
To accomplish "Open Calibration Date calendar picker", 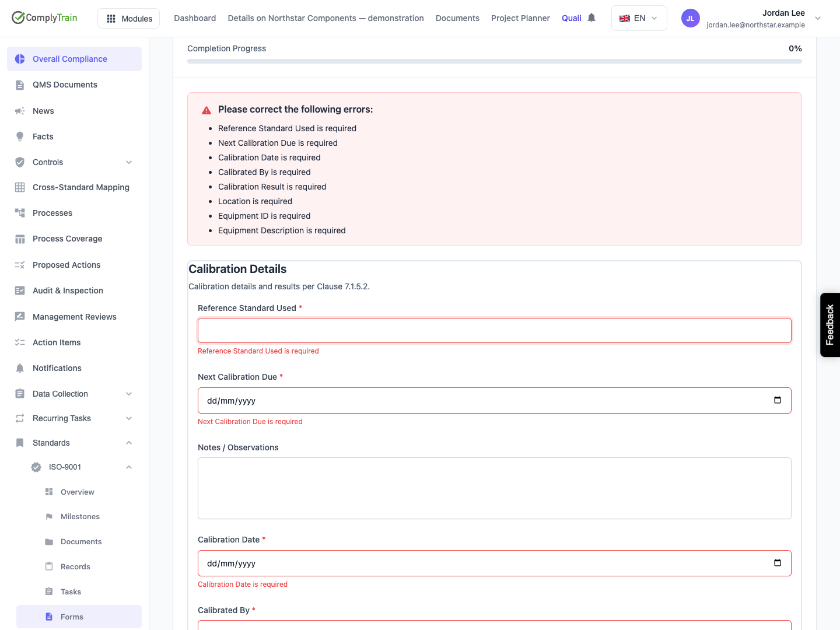I will (778, 563).
